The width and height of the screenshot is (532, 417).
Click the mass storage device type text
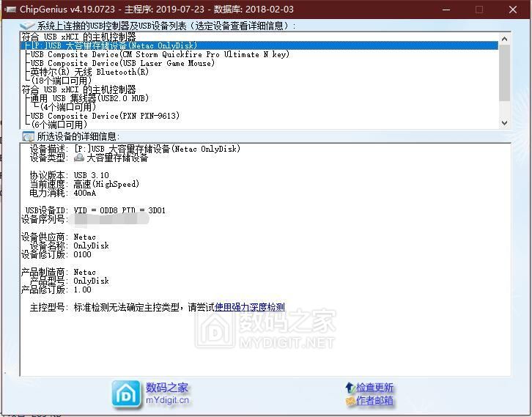[x=117, y=158]
